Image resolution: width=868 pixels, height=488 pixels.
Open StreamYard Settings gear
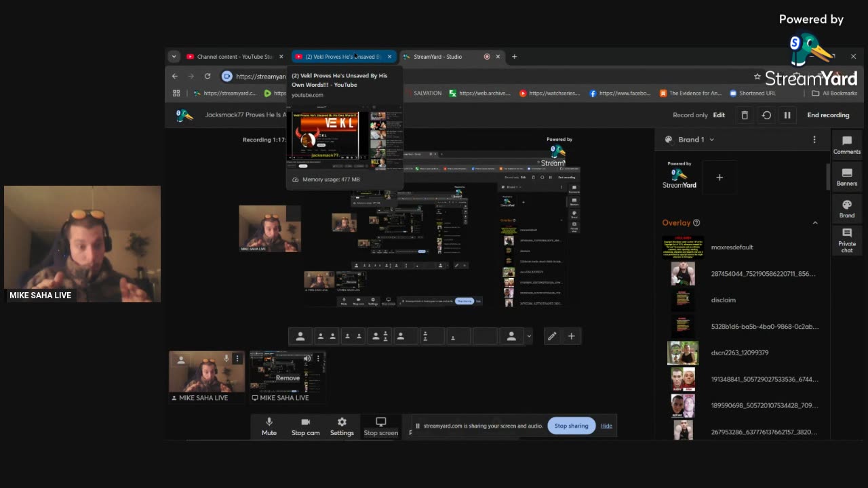click(x=342, y=426)
